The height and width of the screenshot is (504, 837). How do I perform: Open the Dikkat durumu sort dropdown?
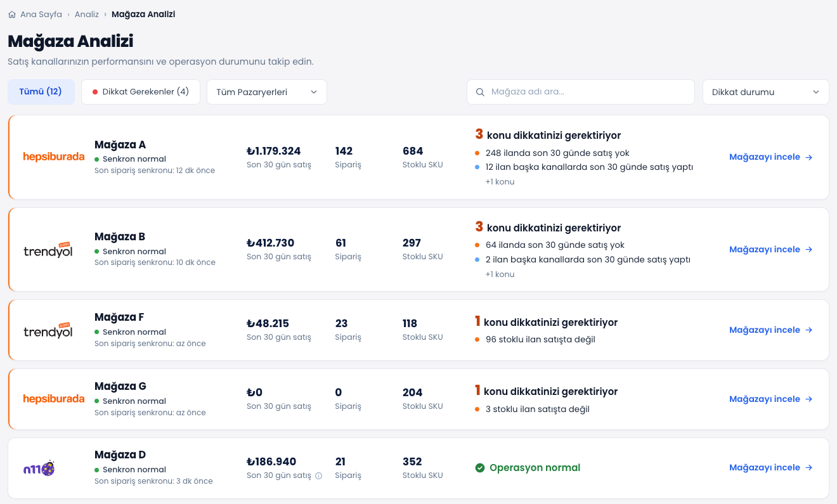(766, 92)
